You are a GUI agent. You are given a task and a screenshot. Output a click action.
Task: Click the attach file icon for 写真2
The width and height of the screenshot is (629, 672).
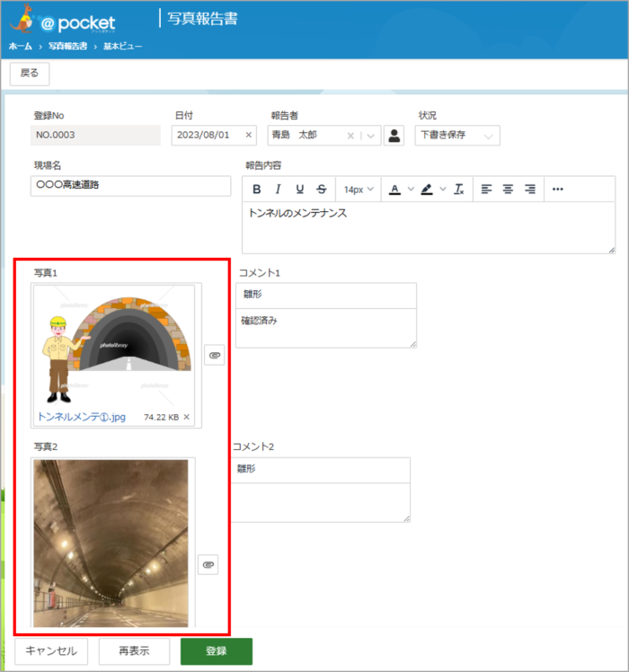[x=208, y=564]
